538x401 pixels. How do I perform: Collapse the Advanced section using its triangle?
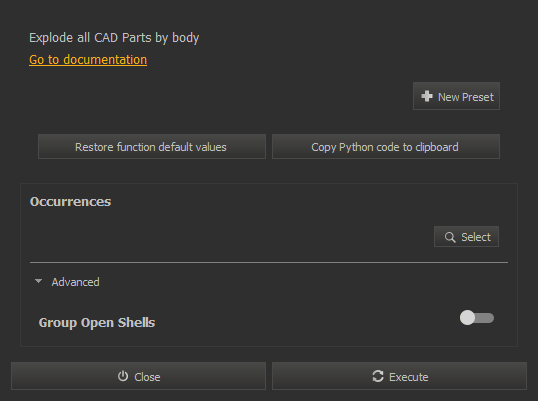pos(38,281)
